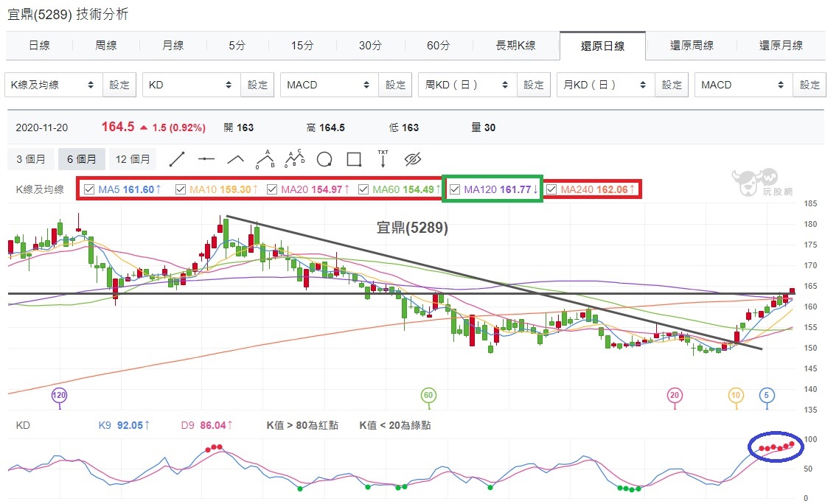
Task: Switch to the 周線 tab
Action: [106, 46]
